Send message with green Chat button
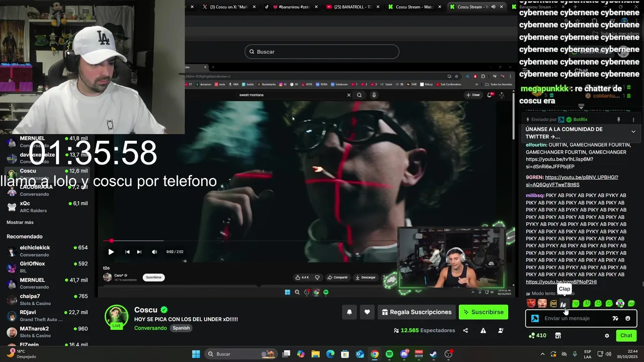Viewport: 644px width, 362px height. (x=626, y=335)
